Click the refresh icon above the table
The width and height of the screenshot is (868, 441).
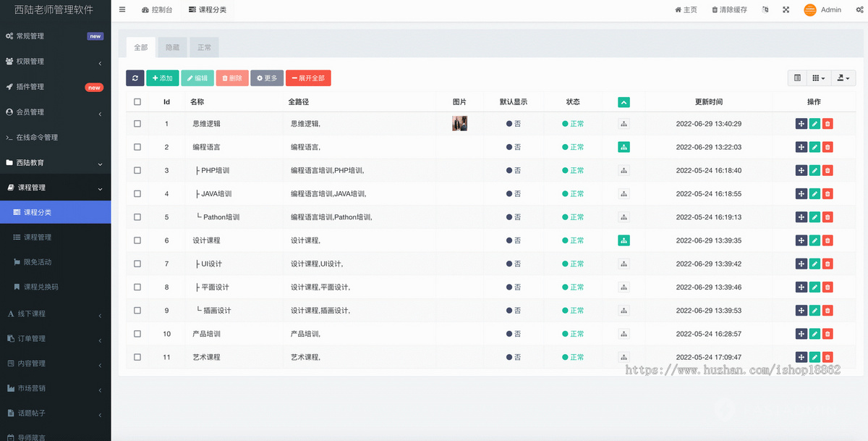135,77
